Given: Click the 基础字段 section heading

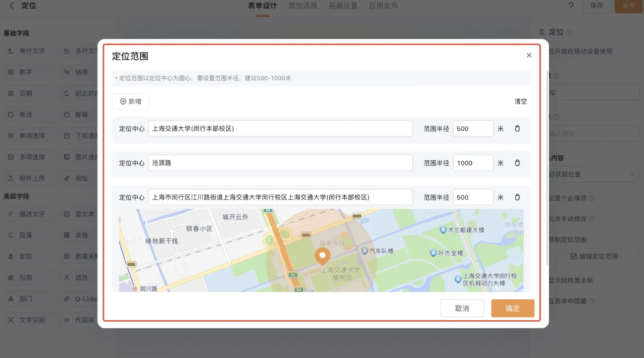Looking at the screenshot, I should [16, 33].
